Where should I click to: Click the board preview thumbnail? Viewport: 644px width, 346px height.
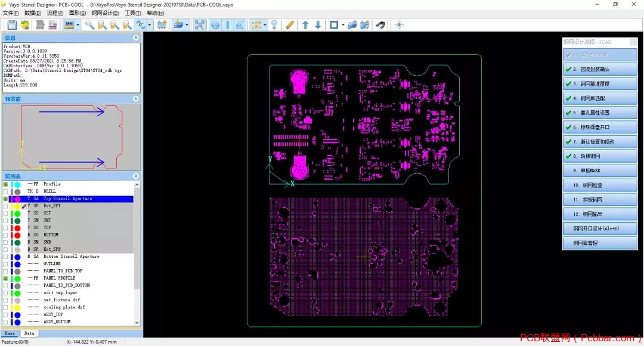(x=72, y=137)
